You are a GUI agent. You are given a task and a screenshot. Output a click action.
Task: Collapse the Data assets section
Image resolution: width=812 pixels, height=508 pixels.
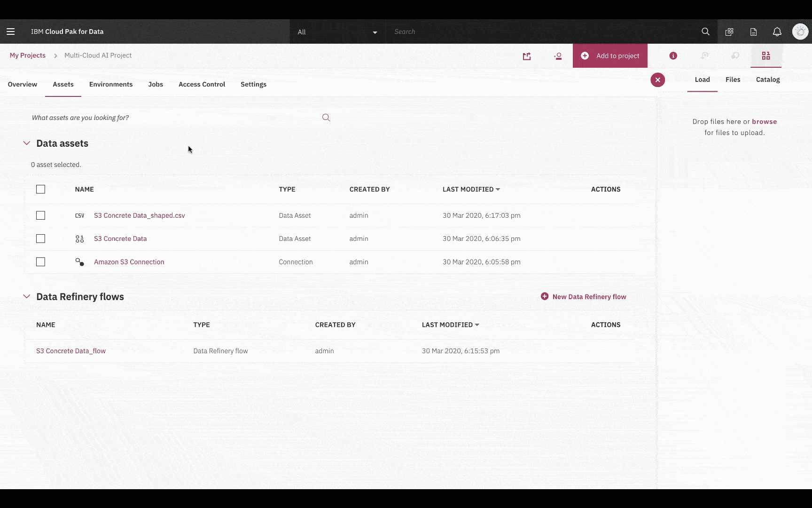coord(27,143)
